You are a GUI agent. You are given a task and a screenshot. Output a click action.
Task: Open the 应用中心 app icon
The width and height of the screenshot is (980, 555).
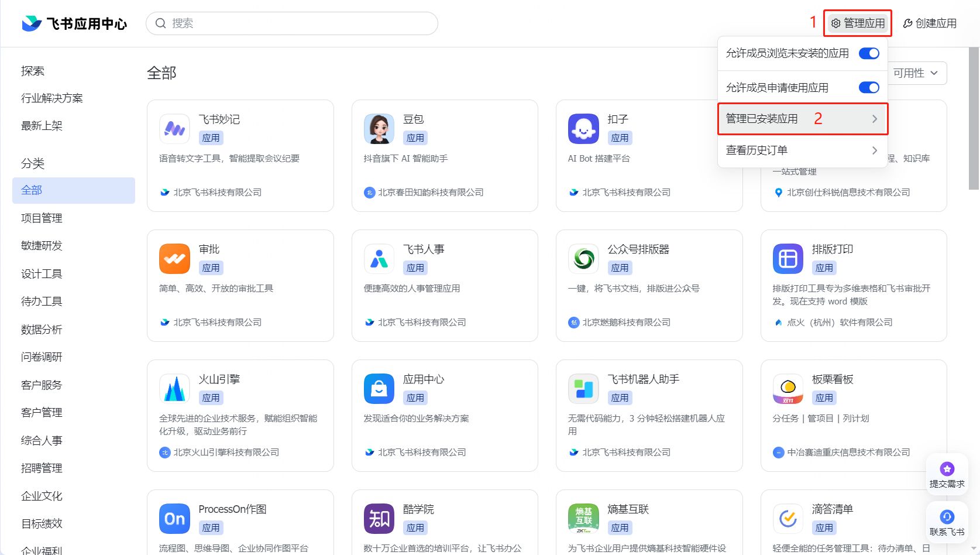pyautogui.click(x=379, y=389)
